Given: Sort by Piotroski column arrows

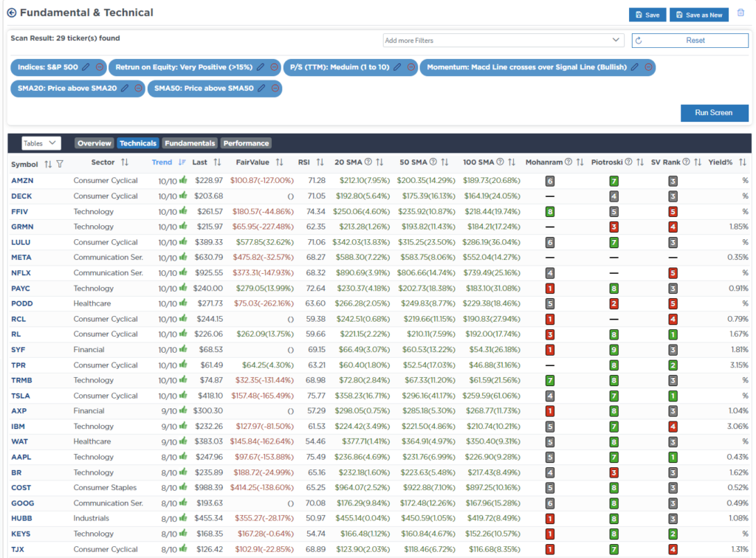Looking at the screenshot, I should [640, 162].
